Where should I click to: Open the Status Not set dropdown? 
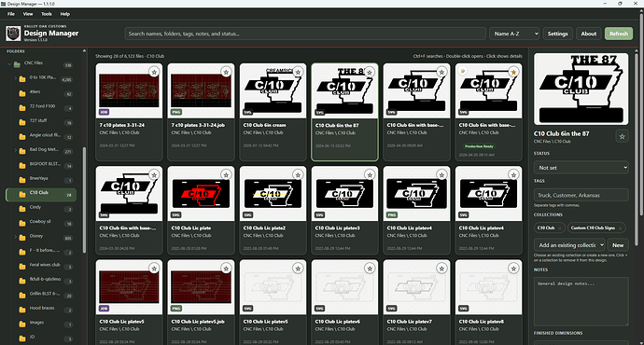tap(581, 168)
